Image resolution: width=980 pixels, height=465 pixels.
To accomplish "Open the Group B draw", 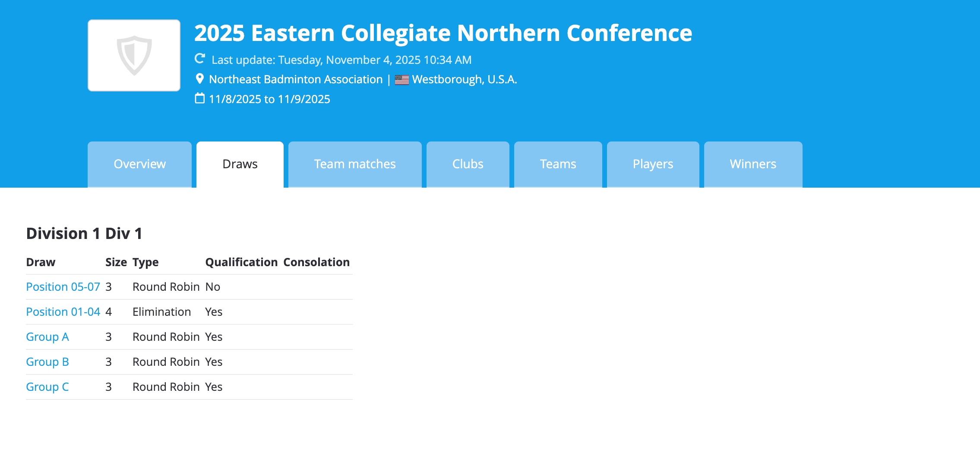I will pos(47,362).
